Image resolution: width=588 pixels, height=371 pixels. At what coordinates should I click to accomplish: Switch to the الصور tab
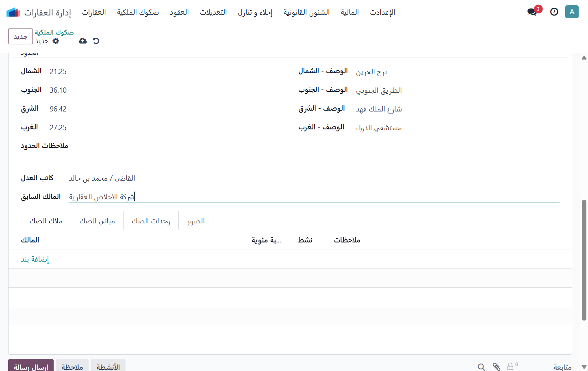pyautogui.click(x=196, y=220)
